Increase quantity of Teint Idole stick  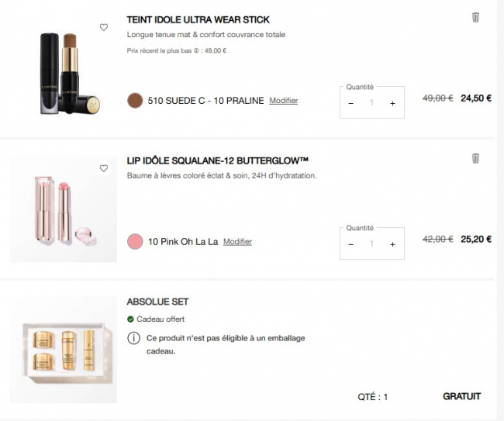pyautogui.click(x=392, y=103)
